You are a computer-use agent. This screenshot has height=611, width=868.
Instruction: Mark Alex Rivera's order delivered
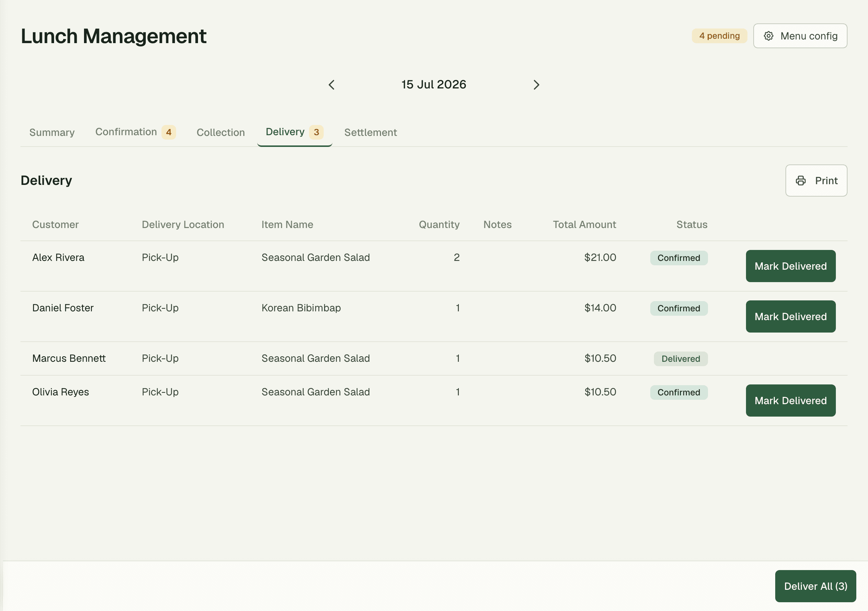791,266
